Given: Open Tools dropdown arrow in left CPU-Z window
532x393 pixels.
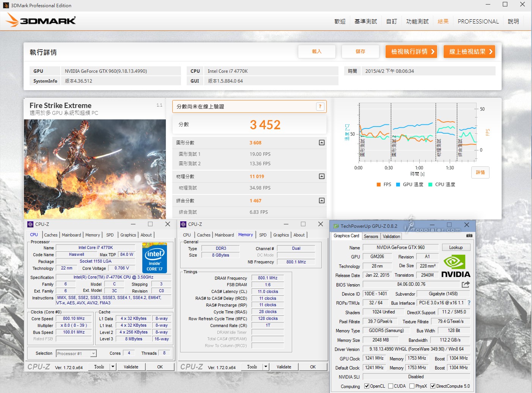Looking at the screenshot, I should 113,367.
